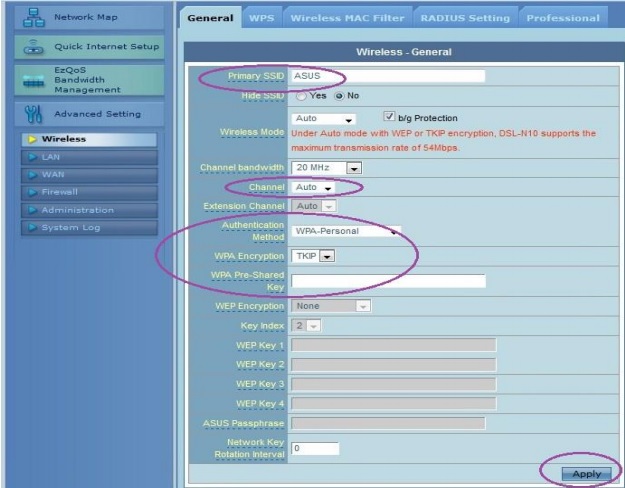Click the WEP Encryption label link
Viewport: 625px width, 488px height.
point(250,306)
